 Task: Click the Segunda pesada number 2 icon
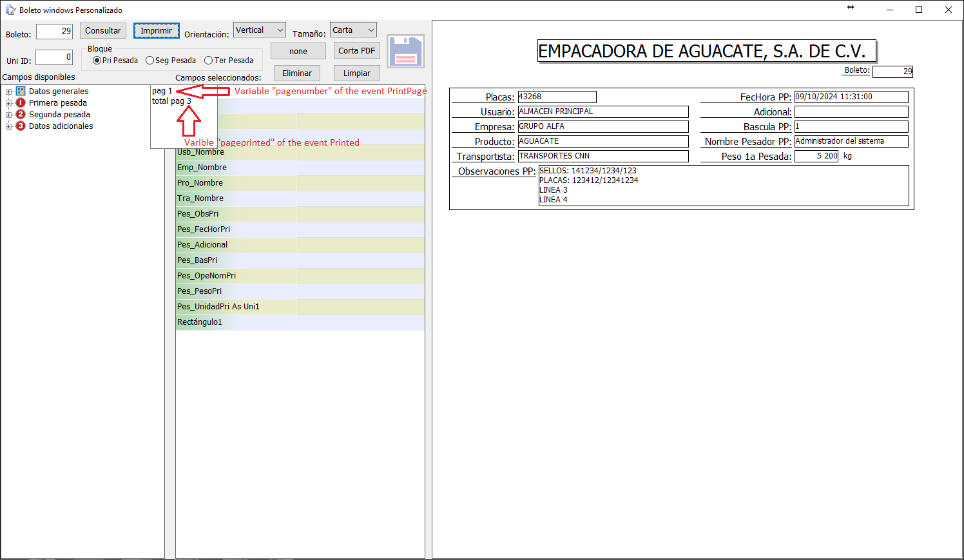pos(21,115)
